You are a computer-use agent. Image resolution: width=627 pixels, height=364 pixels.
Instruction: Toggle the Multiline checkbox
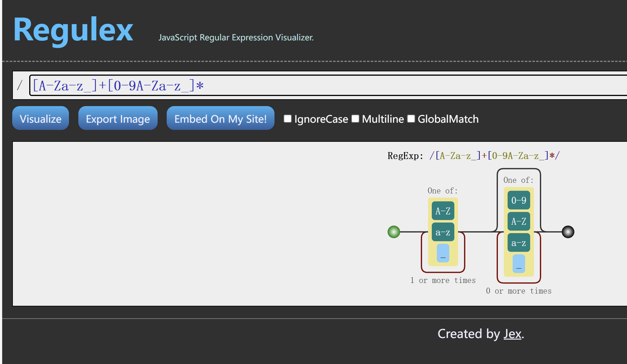coord(355,119)
